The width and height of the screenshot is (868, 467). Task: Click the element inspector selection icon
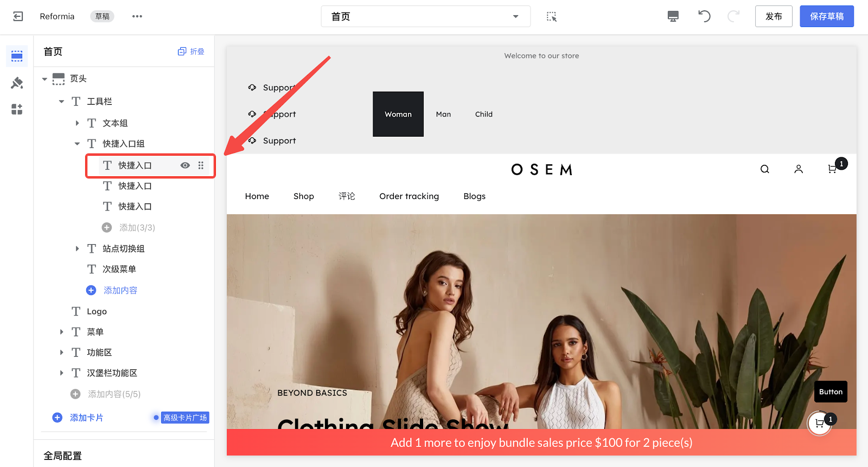pyautogui.click(x=552, y=16)
